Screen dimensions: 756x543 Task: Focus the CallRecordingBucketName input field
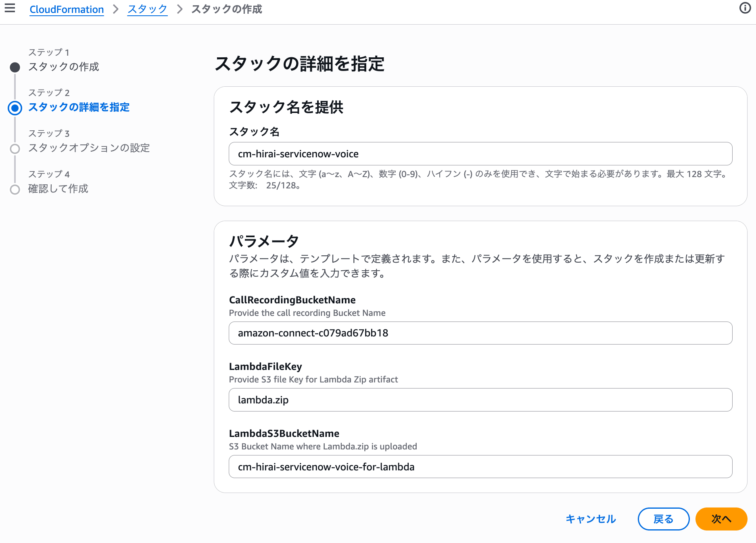coord(480,333)
